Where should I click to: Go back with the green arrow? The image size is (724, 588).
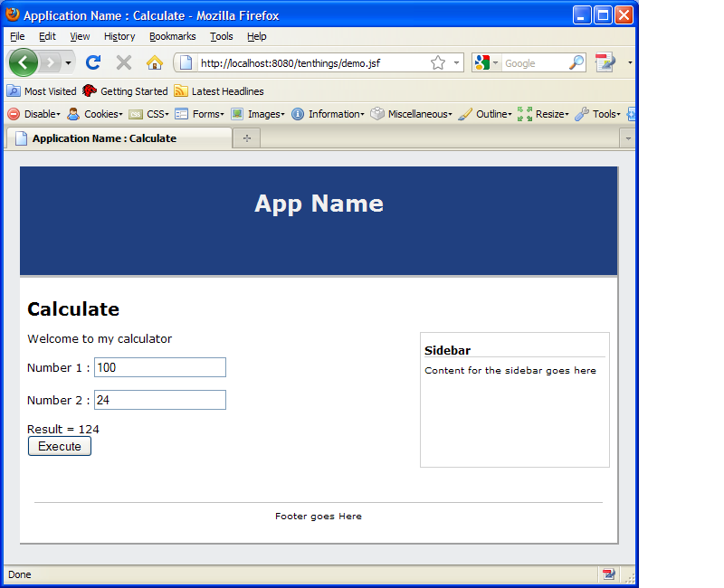click(24, 62)
